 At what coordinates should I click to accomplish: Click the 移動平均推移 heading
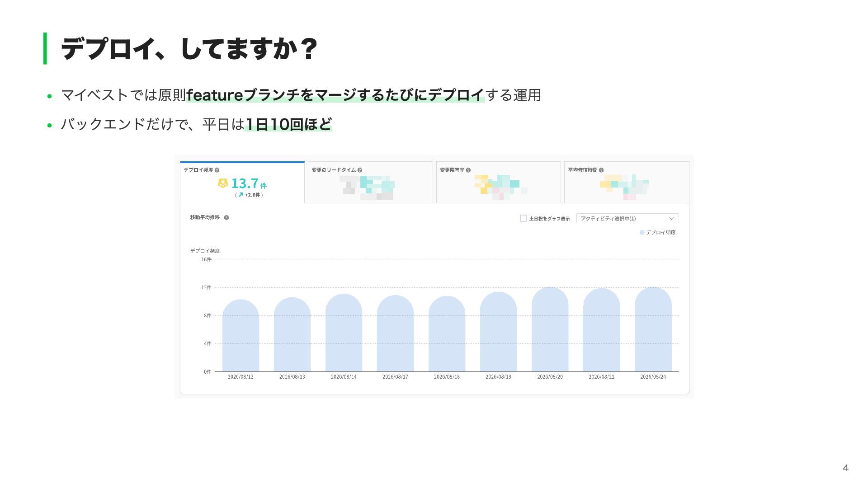tap(205, 217)
